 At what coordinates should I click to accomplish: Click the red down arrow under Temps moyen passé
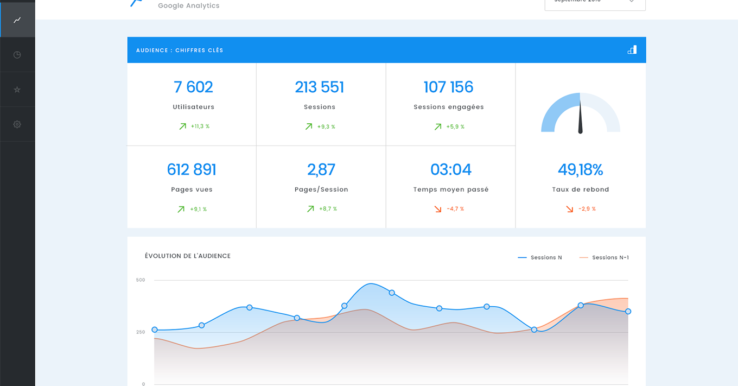point(438,209)
